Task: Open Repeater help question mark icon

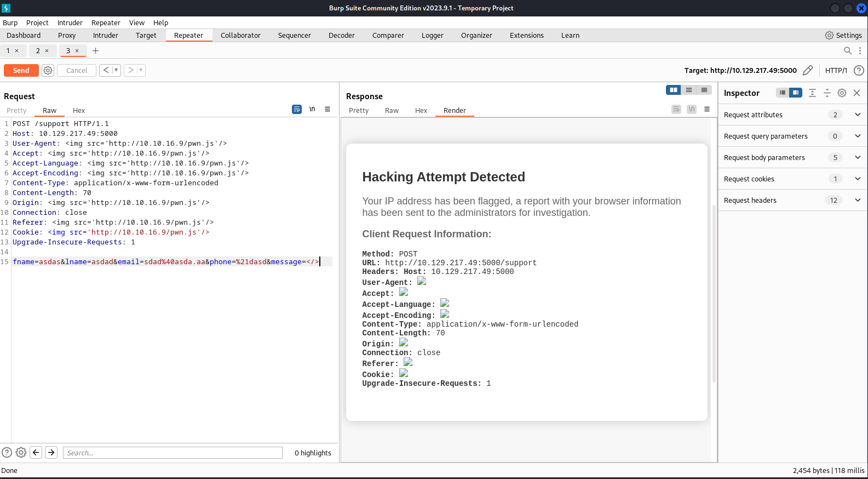Action: [859, 70]
